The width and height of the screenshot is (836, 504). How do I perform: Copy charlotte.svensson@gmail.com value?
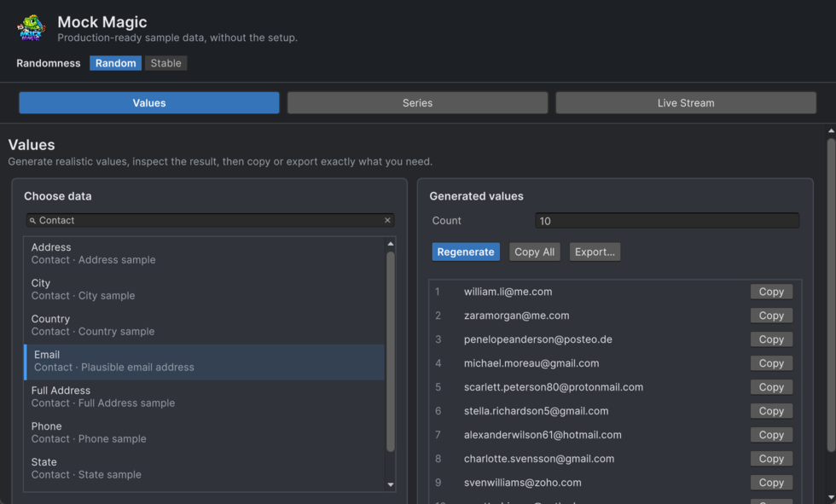(771, 459)
